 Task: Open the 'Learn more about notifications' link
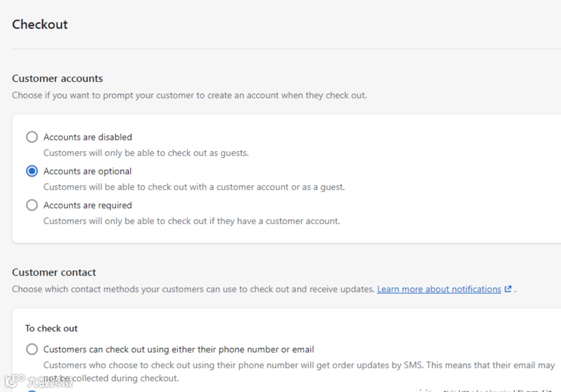coord(439,289)
